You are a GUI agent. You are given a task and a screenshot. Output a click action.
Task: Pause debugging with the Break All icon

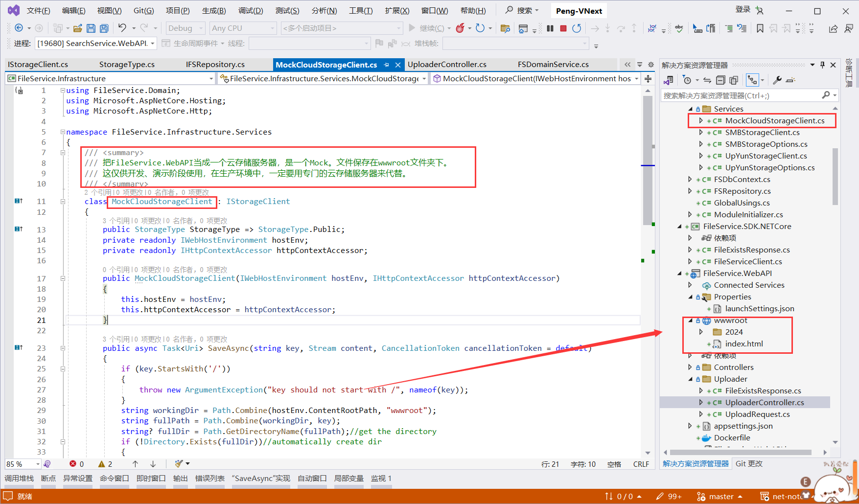click(550, 28)
